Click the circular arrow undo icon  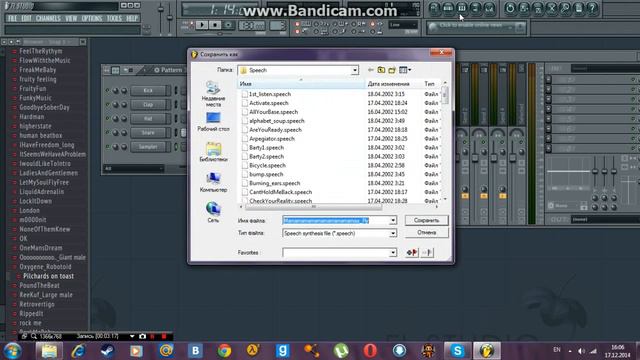510,8
